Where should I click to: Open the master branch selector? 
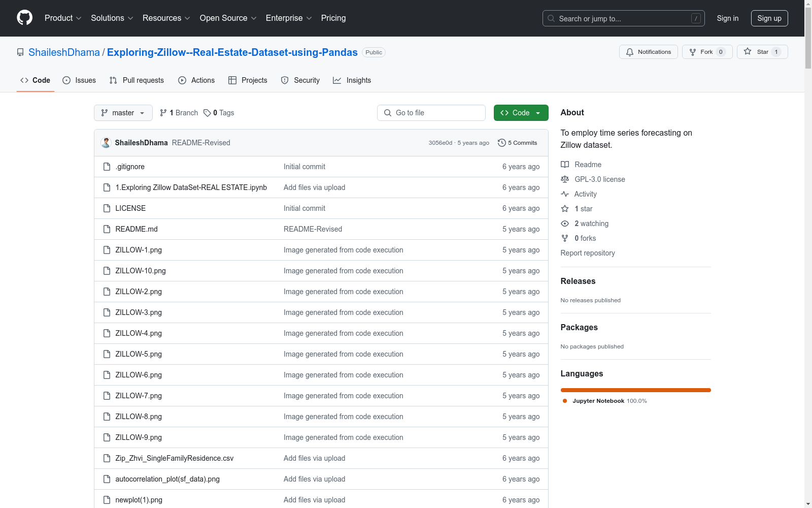point(123,113)
